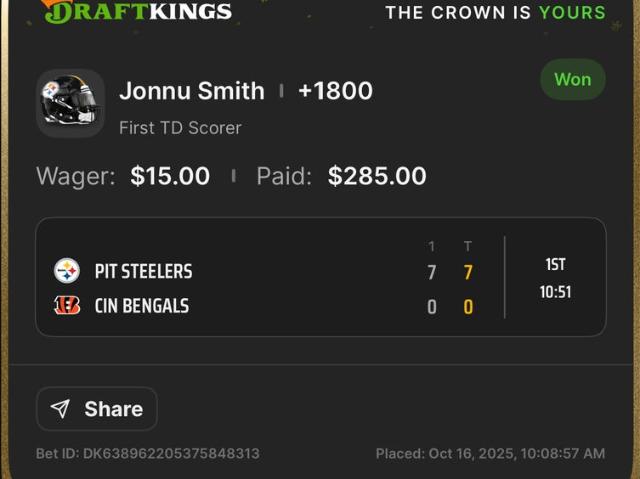Click the Steelers yellow total score
This screenshot has width=640, height=479.
click(468, 272)
